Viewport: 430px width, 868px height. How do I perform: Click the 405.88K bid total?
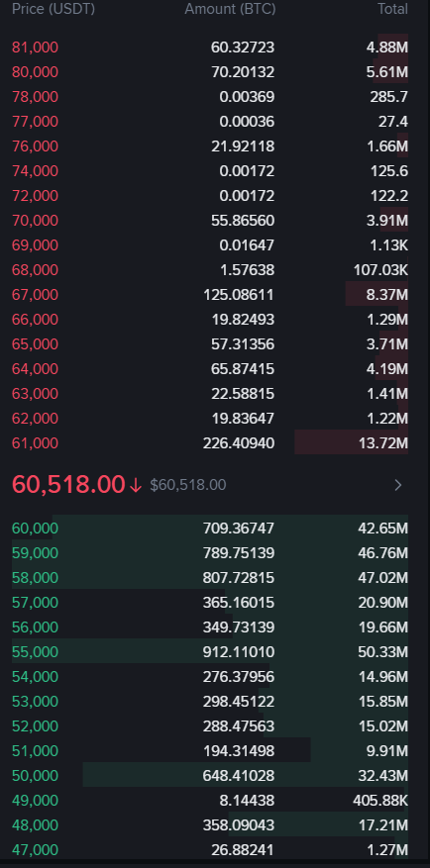[380, 801]
